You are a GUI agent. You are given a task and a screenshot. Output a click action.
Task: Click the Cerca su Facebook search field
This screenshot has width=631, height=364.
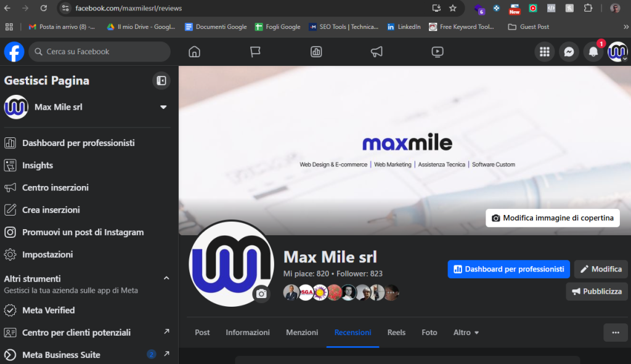pyautogui.click(x=99, y=52)
